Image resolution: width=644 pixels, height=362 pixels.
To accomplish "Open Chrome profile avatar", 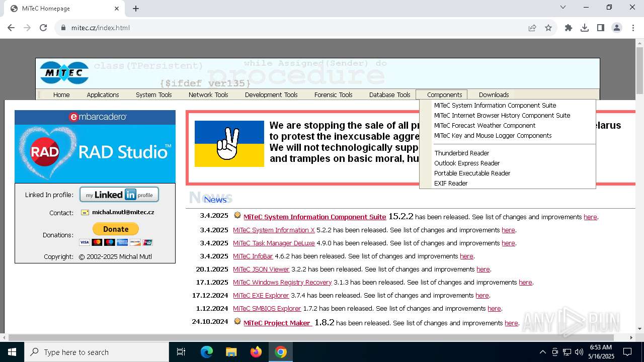I will coord(617,28).
